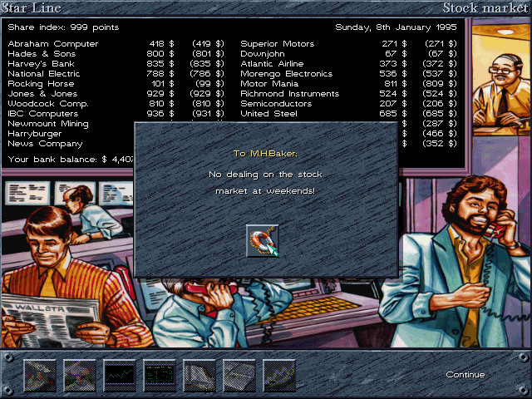Select National Electric stock
The width and height of the screenshot is (532, 399).
pos(116,74)
